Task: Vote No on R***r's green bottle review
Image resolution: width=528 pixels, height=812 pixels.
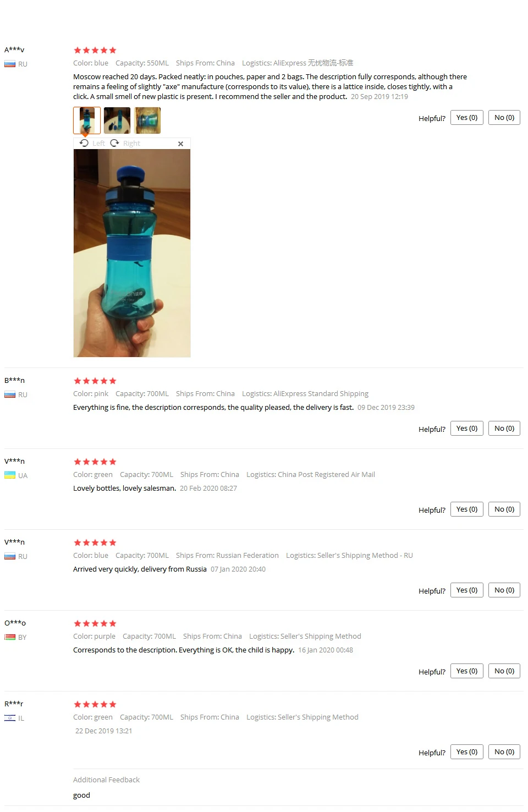Action: click(x=504, y=752)
